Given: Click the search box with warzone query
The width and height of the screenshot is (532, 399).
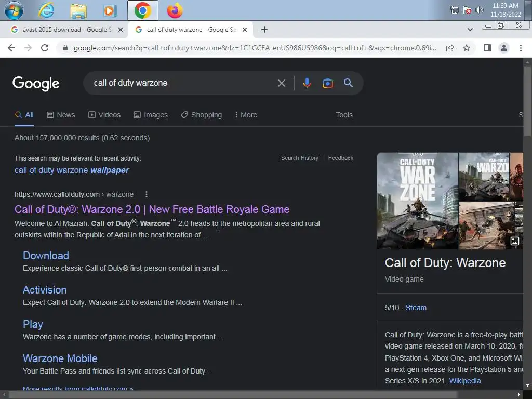Looking at the screenshot, I should pos(183,83).
